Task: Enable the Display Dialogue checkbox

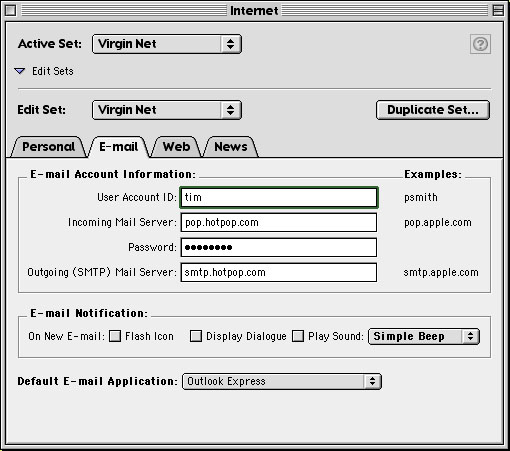Action: (x=196, y=336)
